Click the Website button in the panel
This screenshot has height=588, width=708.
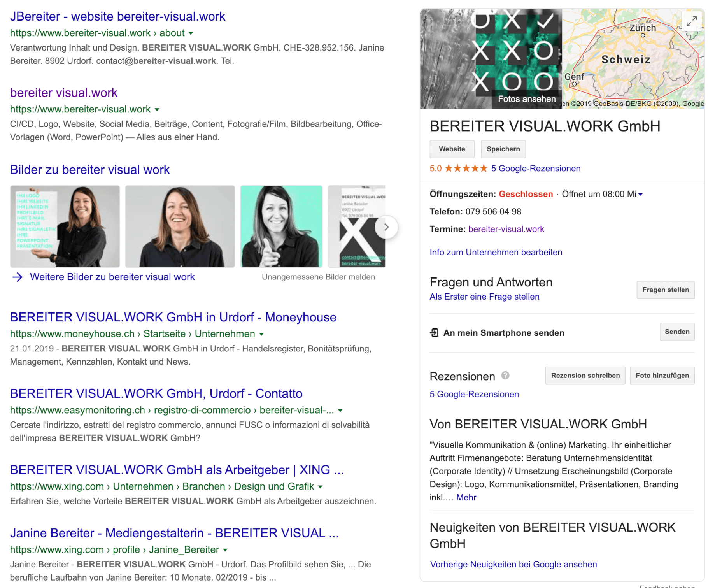click(x=452, y=149)
